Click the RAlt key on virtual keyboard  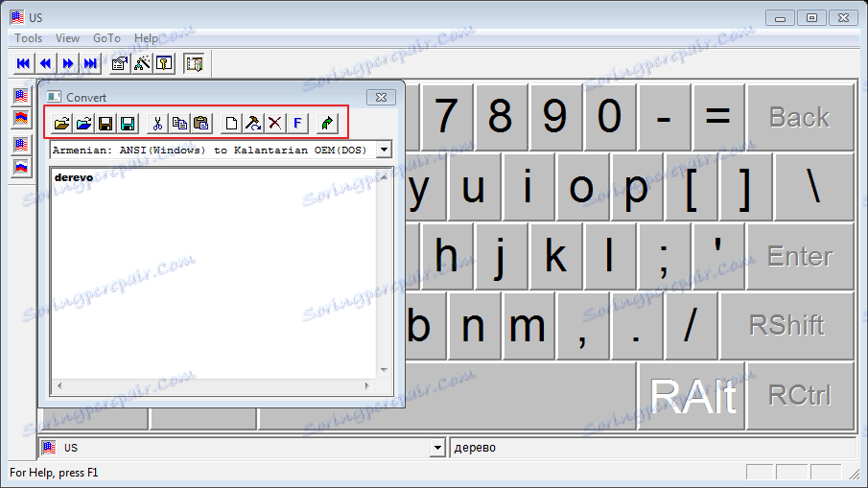click(x=692, y=395)
